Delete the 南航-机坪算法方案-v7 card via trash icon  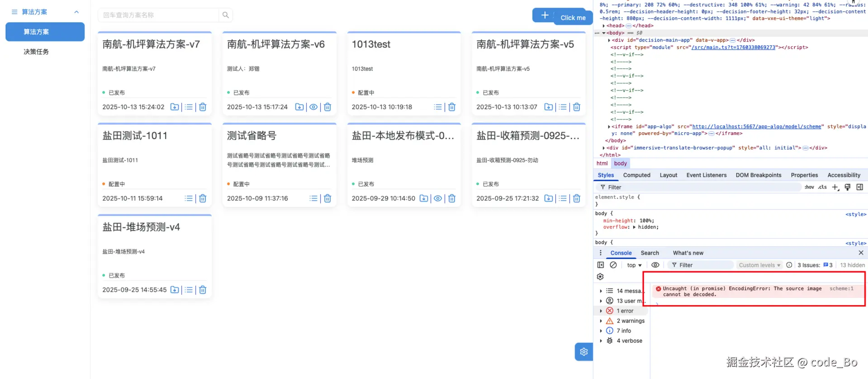click(x=203, y=107)
